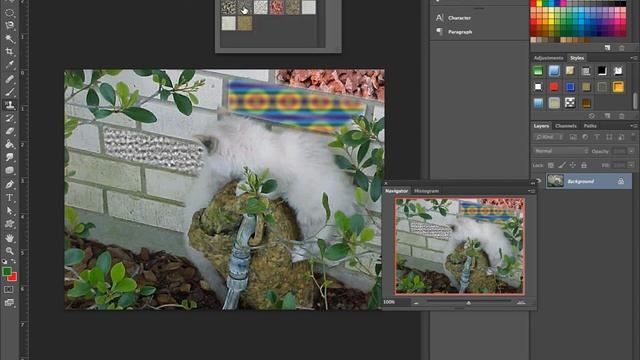Click the trash icon in Swatches panel
The width and height of the screenshot is (640, 360).
point(621,48)
